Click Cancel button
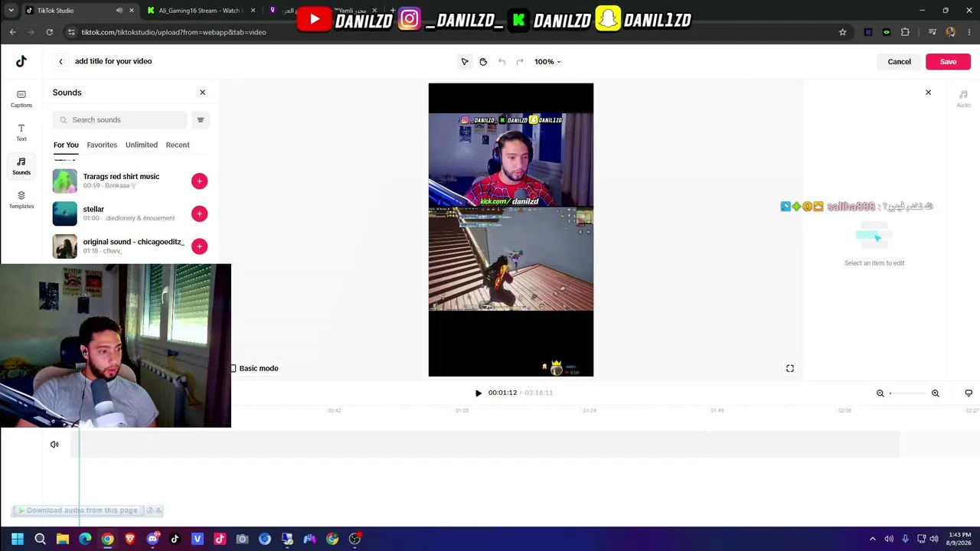Viewport: 980px width, 551px height. tap(899, 61)
